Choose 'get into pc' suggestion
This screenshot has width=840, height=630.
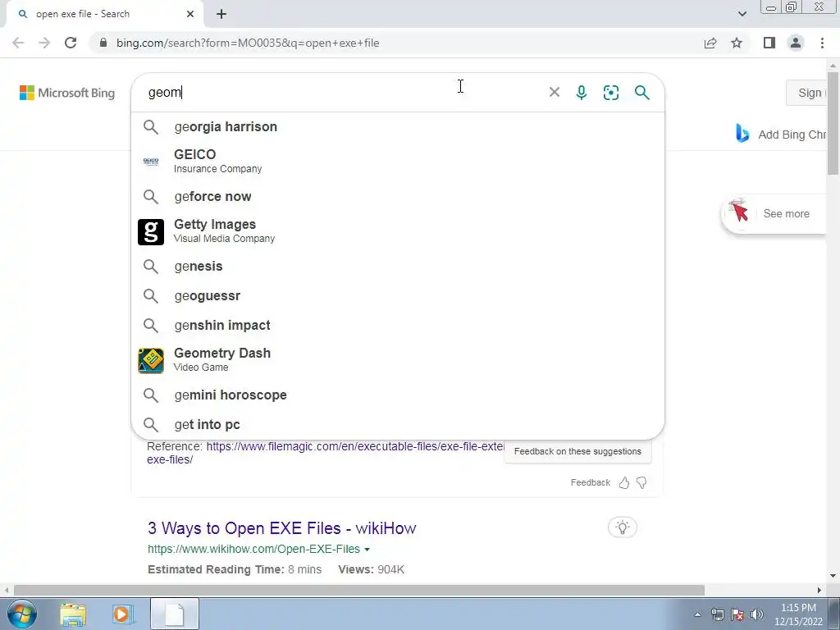[x=398, y=424]
